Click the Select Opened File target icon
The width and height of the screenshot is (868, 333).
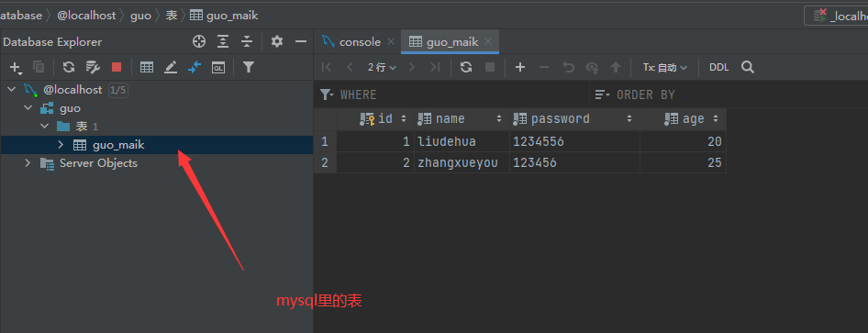point(199,41)
